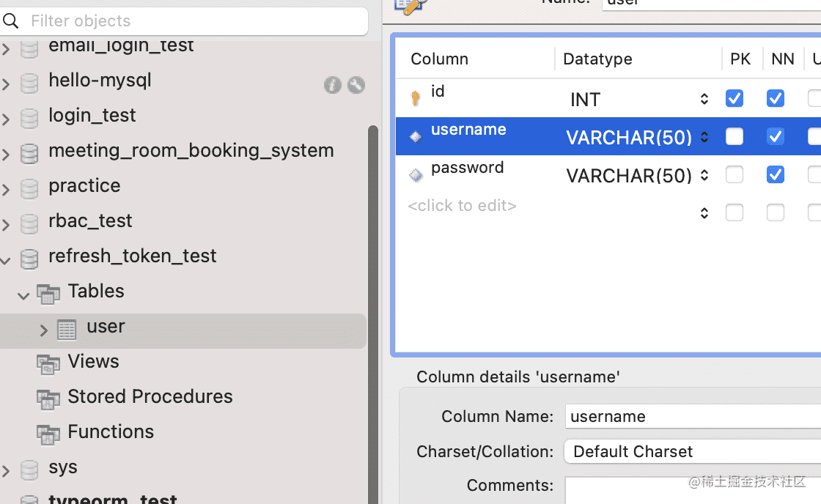Uncheck the PK checkbox for id column

pyautogui.click(x=734, y=98)
